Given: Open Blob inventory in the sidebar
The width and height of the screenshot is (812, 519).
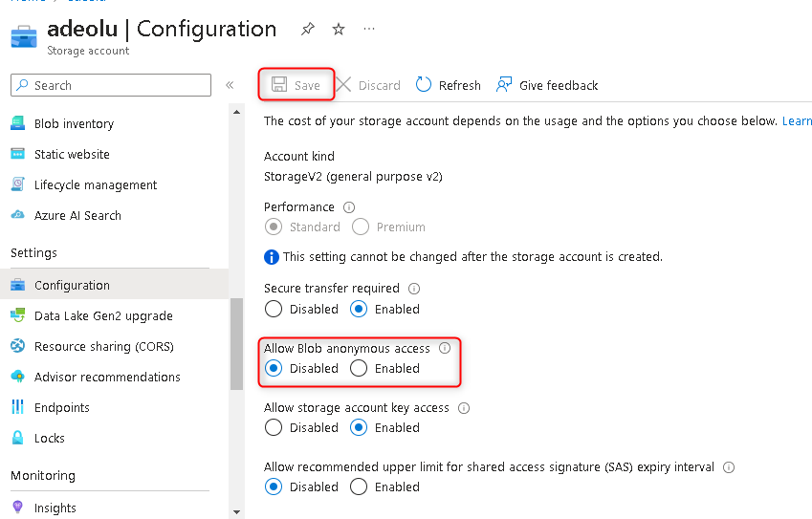Looking at the screenshot, I should pos(74,124).
